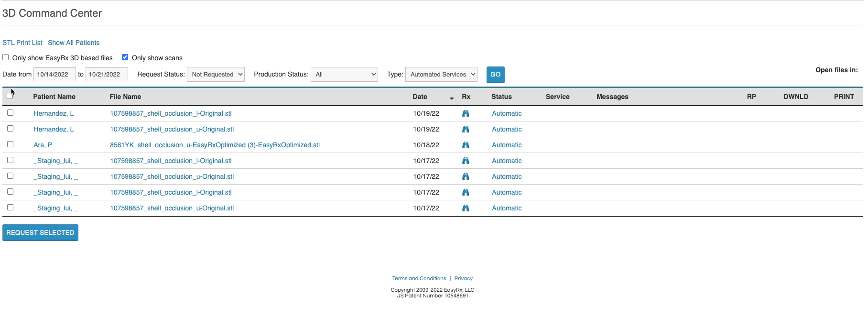Open Hernandez file 107598857_shell_occlusion_u-Original.stl
Screen dimensions: 868x329
pyautogui.click(x=172, y=130)
